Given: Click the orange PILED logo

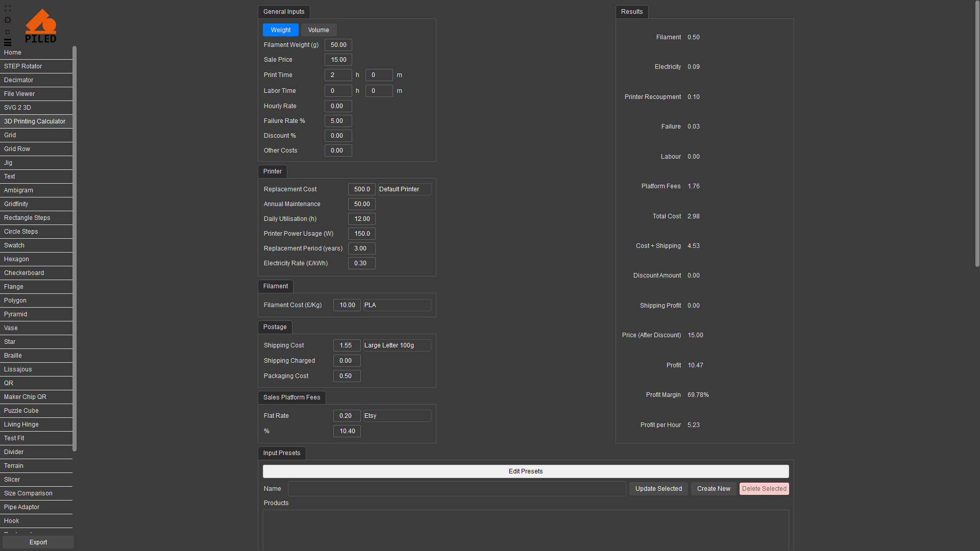Looking at the screenshot, I should (x=41, y=26).
